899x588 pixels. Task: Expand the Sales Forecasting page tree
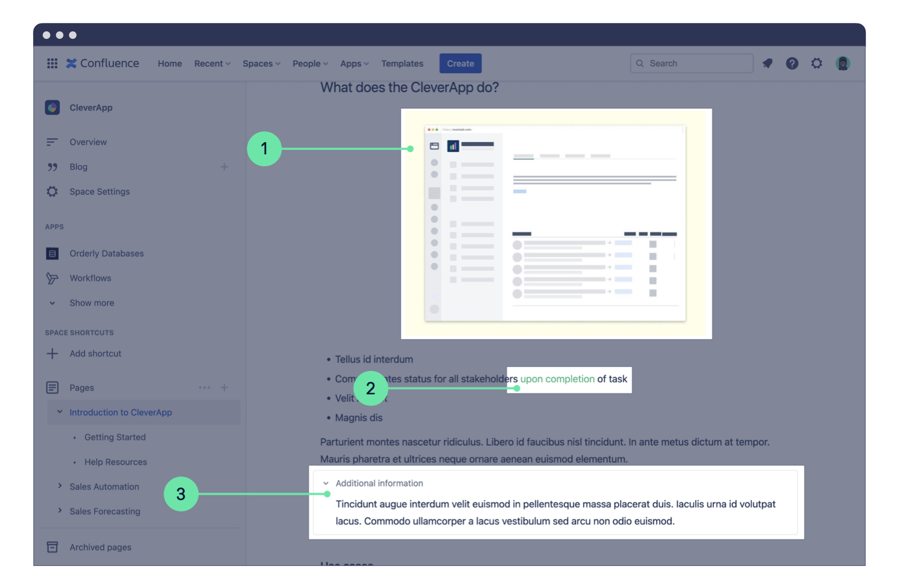(59, 511)
